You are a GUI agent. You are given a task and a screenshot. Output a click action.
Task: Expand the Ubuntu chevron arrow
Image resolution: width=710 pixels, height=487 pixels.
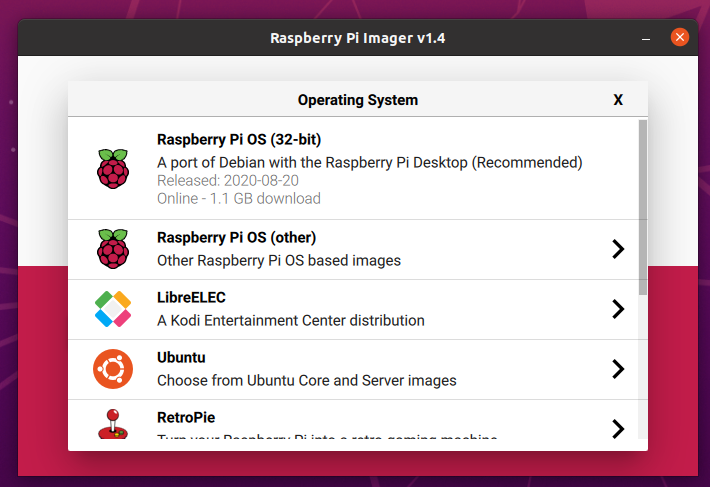click(618, 369)
